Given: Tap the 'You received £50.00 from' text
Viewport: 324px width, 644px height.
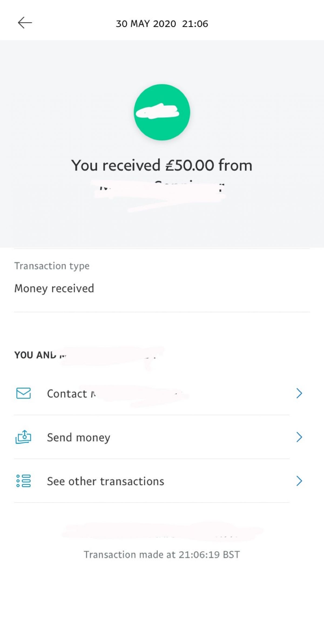Looking at the screenshot, I should click(162, 165).
